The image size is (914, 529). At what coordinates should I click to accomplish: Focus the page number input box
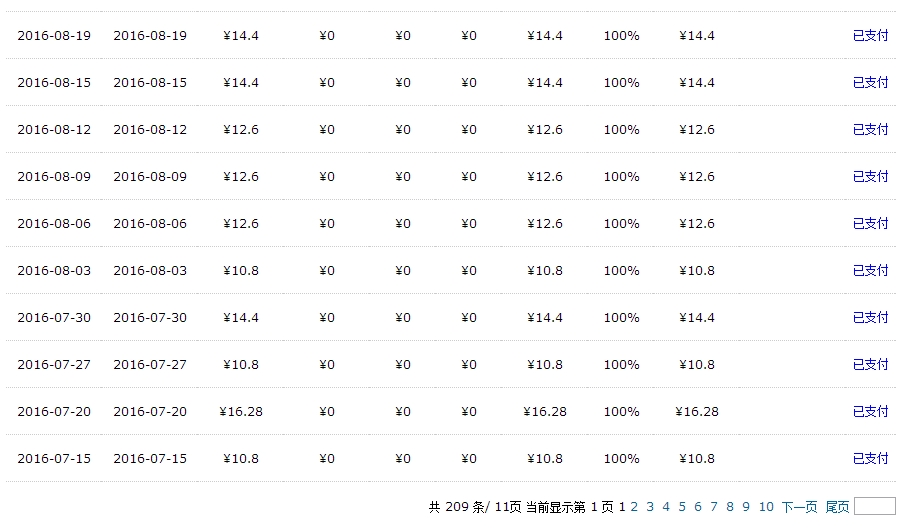(874, 506)
